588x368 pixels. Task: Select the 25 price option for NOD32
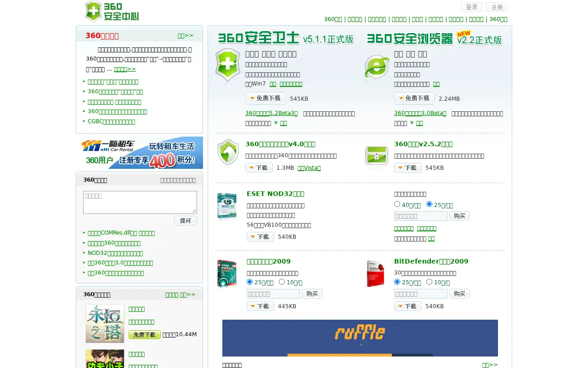(x=430, y=204)
